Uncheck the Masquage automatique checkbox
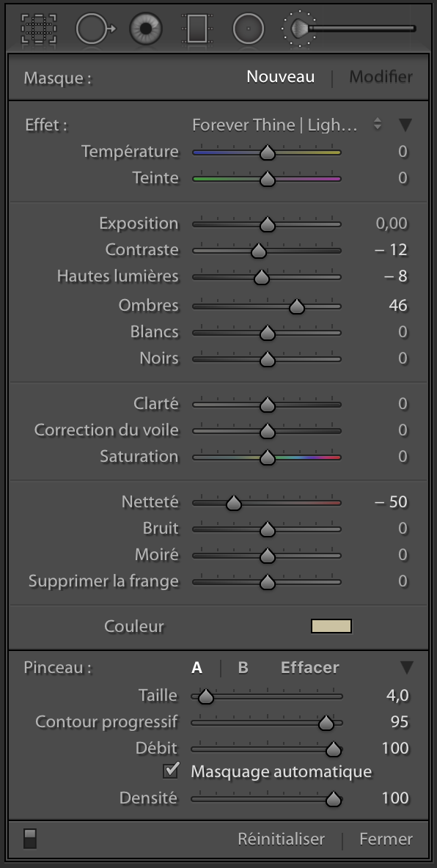 (171, 770)
